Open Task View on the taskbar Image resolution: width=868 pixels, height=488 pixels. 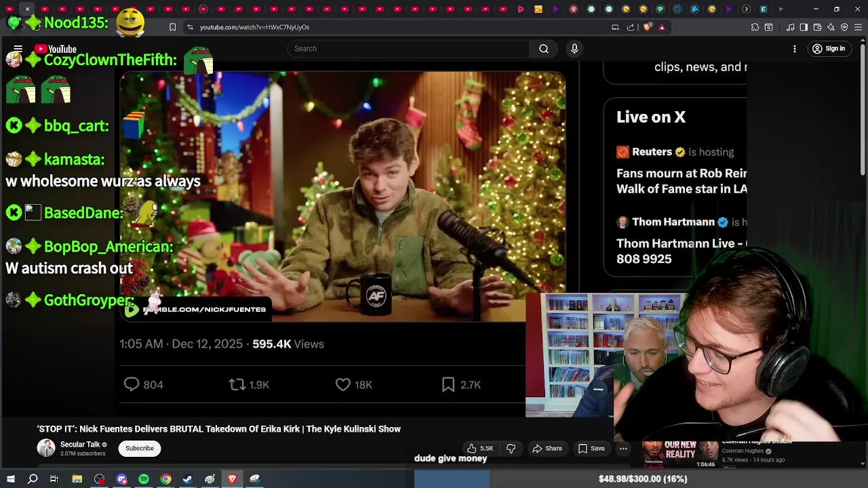(54, 479)
